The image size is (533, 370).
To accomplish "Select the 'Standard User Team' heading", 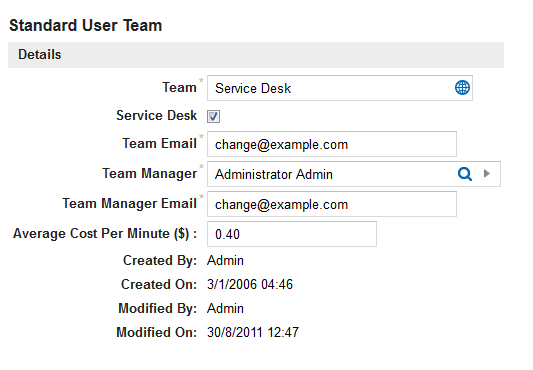I will [x=86, y=26].
